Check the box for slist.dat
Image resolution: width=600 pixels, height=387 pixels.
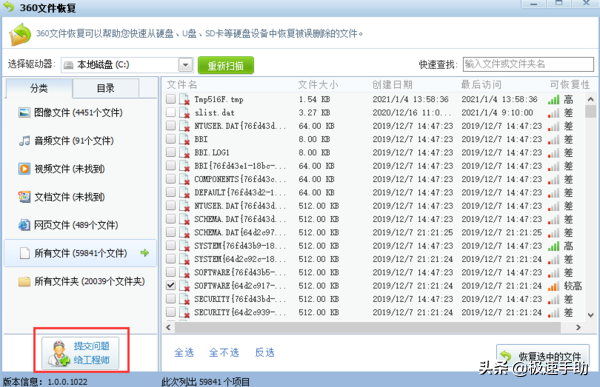click(171, 113)
